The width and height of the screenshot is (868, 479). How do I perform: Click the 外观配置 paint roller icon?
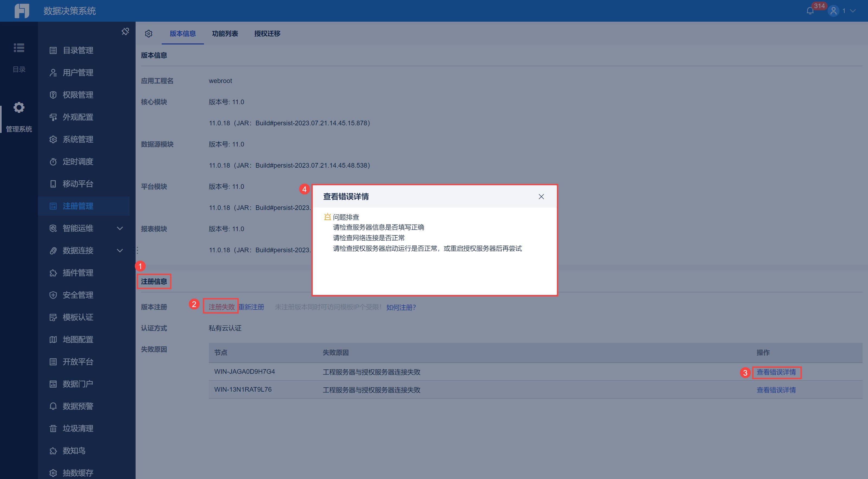tap(53, 117)
